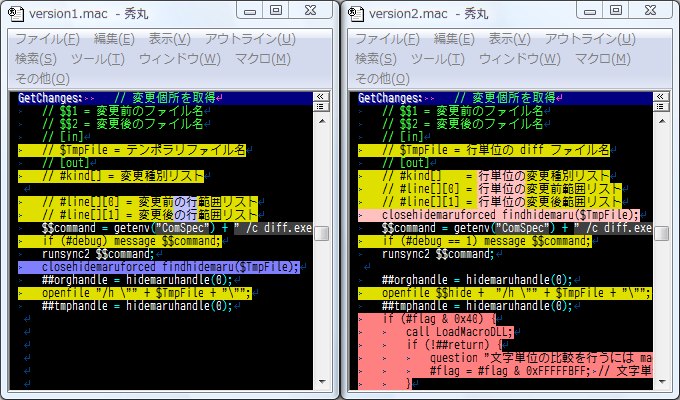
Task: Click 'if (#debug == 1) message' line in version2.mac
Action: 475,241
